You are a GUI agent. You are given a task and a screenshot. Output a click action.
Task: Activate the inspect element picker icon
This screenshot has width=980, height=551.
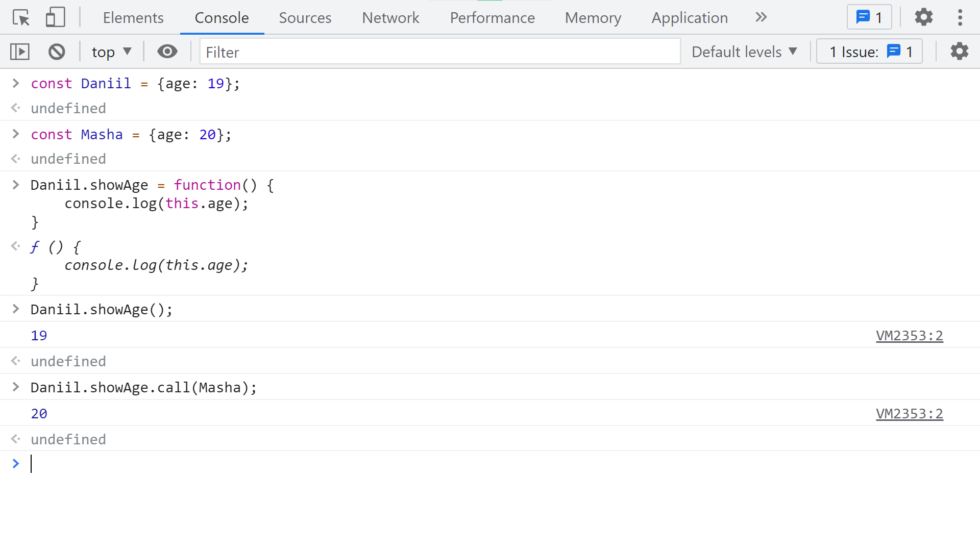21,18
